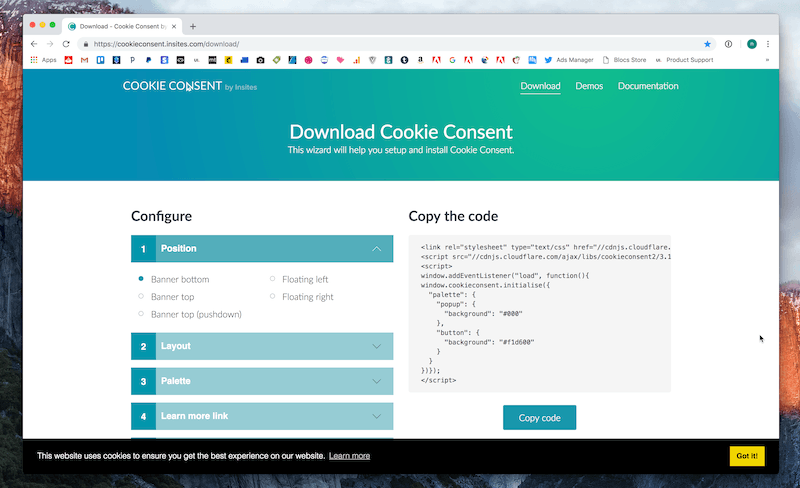800x488 pixels.
Task: Click the padlock site info icon
Action: coord(86,44)
